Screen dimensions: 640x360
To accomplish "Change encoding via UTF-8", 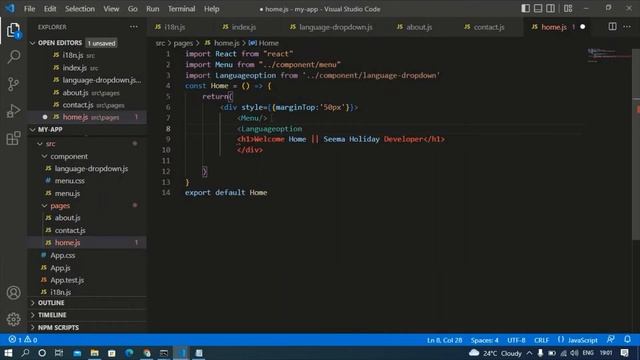I will coord(516,340).
